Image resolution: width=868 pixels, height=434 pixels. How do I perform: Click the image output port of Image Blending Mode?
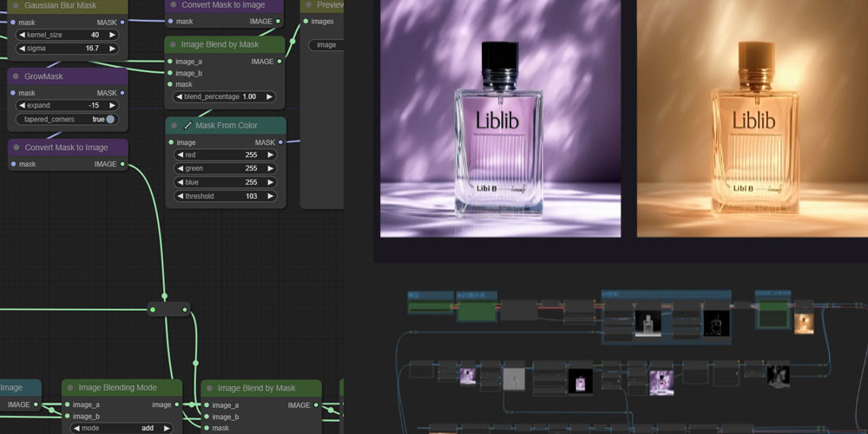click(x=176, y=404)
